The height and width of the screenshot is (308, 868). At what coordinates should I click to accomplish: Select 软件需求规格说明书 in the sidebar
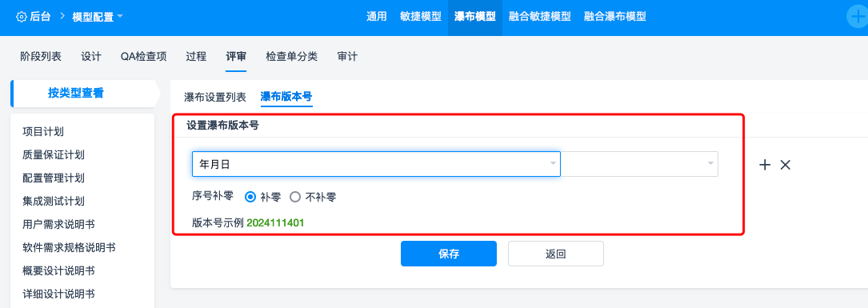pos(69,248)
